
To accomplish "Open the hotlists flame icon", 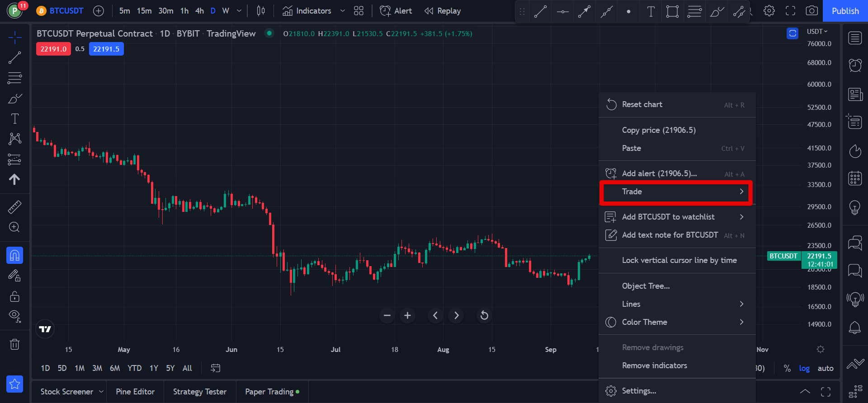I will [x=855, y=150].
